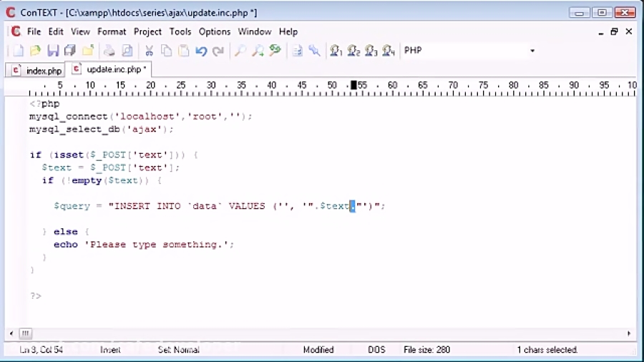
Task: Open the Options menu
Action: (215, 31)
